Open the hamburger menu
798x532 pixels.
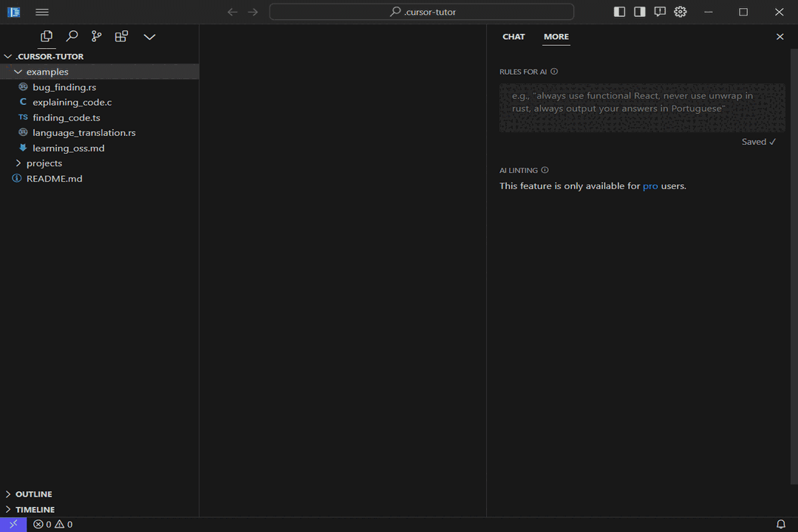[41, 12]
